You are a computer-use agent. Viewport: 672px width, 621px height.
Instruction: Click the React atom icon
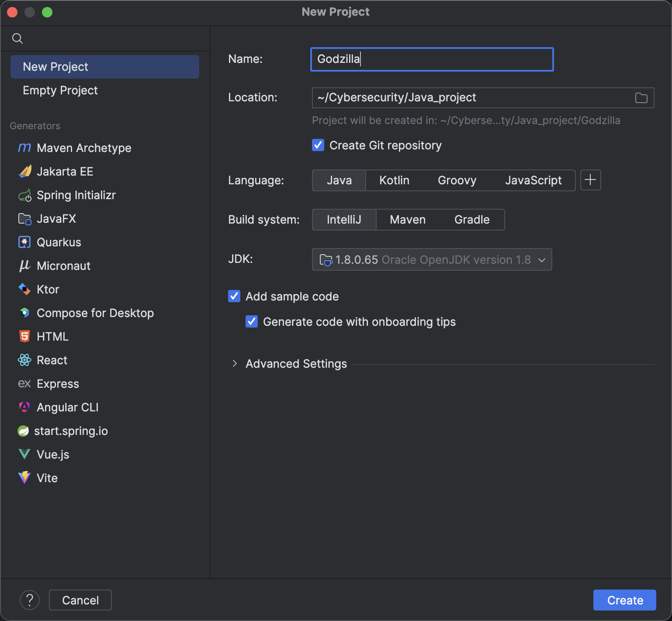point(24,360)
